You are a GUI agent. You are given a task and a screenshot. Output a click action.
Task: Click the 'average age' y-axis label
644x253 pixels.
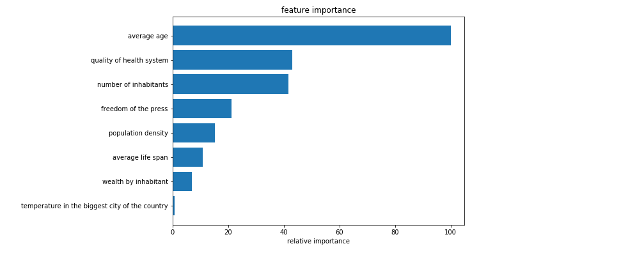pyautogui.click(x=148, y=36)
